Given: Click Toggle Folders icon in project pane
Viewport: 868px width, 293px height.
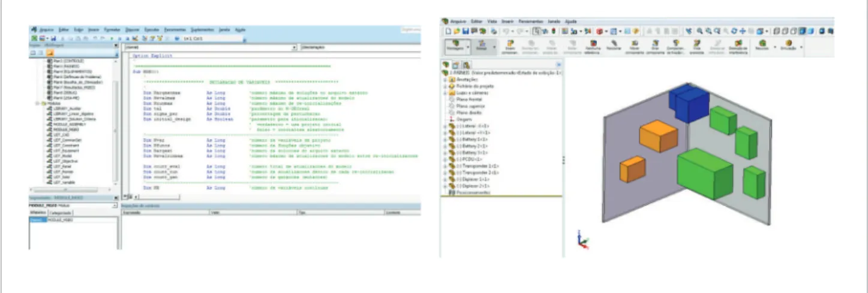Looking at the screenshot, I should 50,53.
